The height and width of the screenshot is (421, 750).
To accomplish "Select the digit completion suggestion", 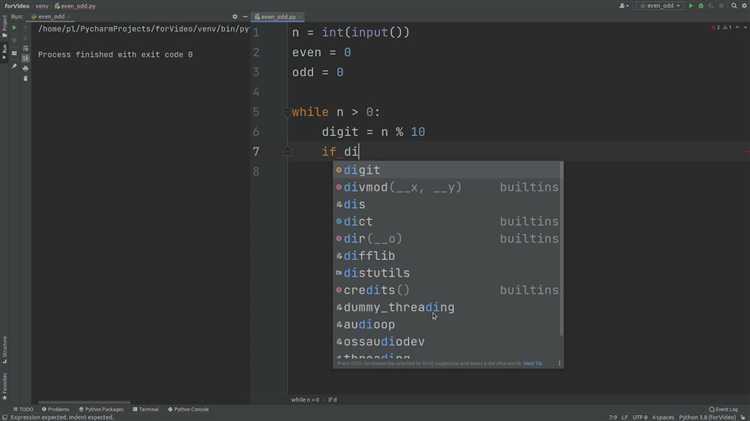I will point(448,170).
